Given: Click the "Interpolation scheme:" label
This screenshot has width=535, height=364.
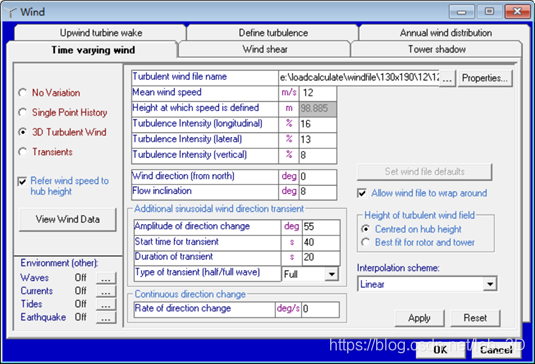Looking at the screenshot, I should [398, 268].
